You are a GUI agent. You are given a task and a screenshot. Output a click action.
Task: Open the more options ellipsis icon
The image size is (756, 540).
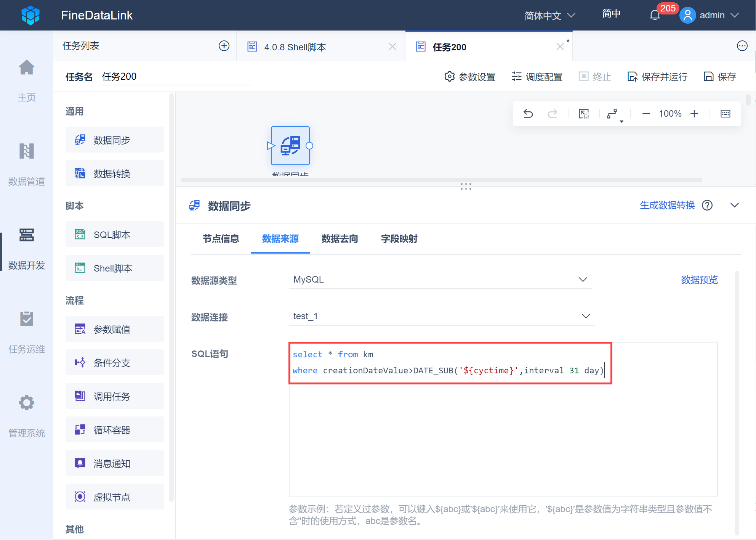click(x=742, y=46)
